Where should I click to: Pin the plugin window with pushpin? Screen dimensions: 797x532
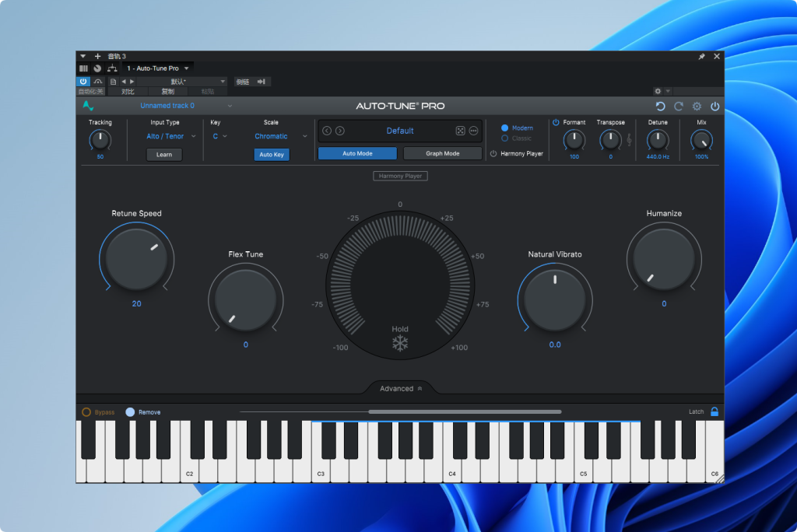tap(701, 57)
